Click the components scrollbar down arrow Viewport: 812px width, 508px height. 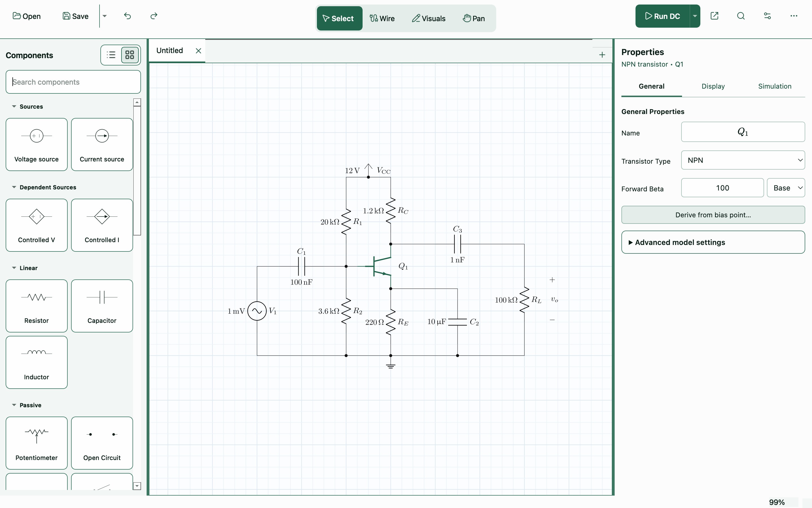pos(137,486)
